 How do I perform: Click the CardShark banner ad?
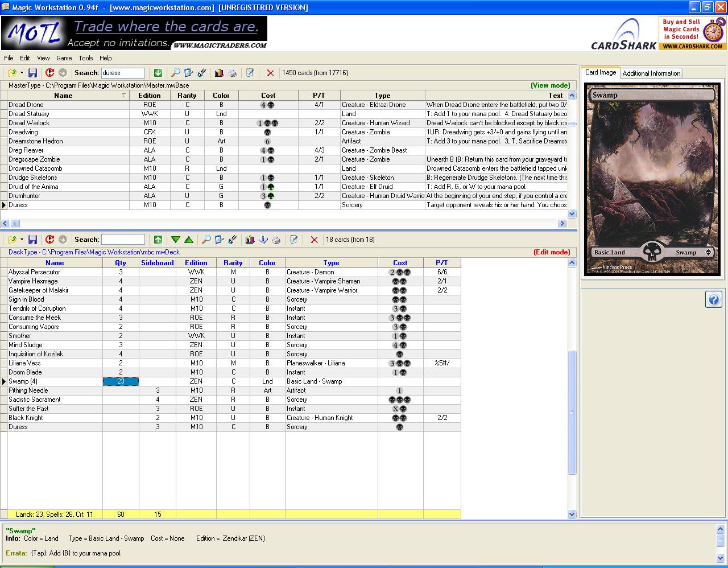658,34
